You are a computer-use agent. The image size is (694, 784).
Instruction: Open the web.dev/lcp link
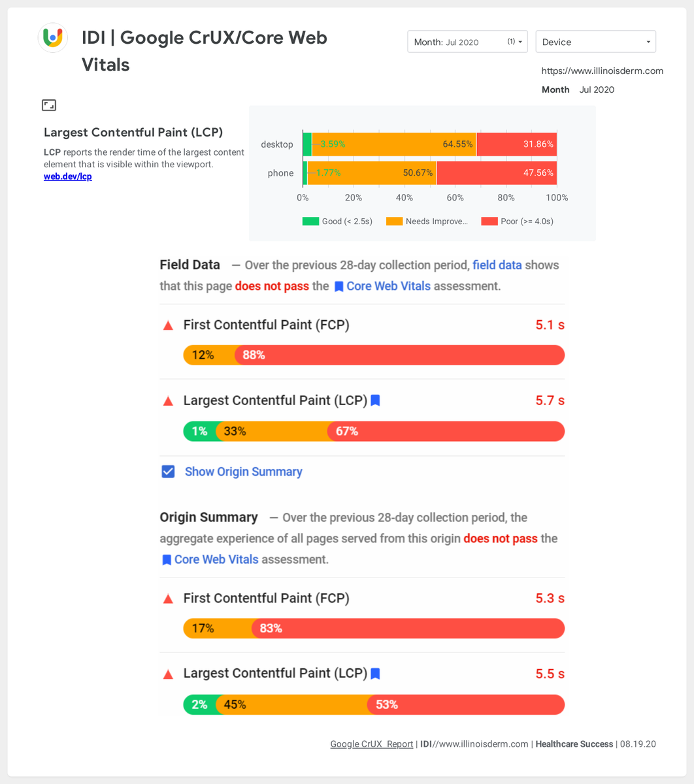pos(68,176)
